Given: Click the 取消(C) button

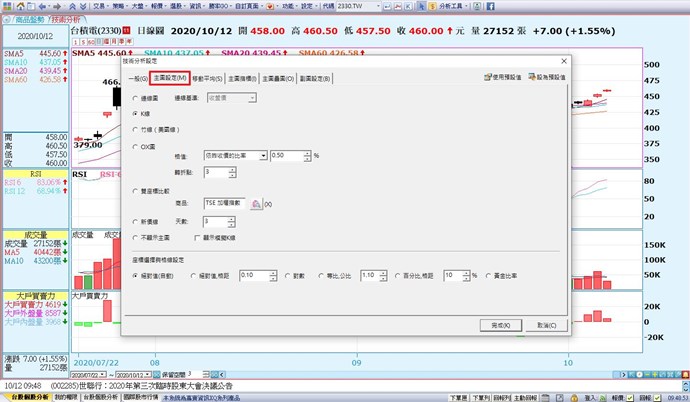Looking at the screenshot, I should (545, 324).
